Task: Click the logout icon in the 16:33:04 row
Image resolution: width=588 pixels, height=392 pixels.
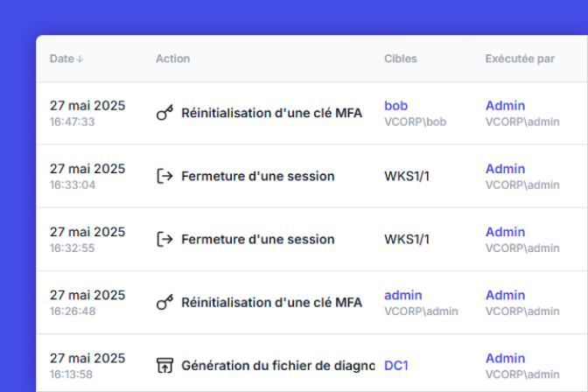Action: [x=164, y=176]
